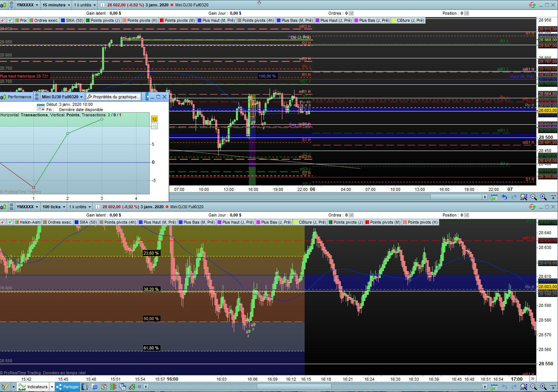Image resolution: width=558 pixels, height=392 pixels.
Task: Click the bottom chart's horizontal scrollbar
Action: 294,387
